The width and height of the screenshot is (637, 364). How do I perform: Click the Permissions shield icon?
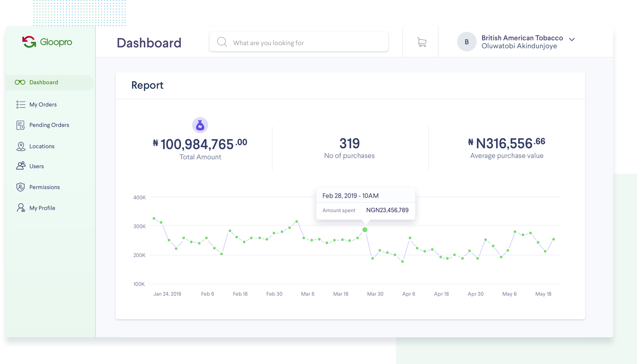click(21, 187)
